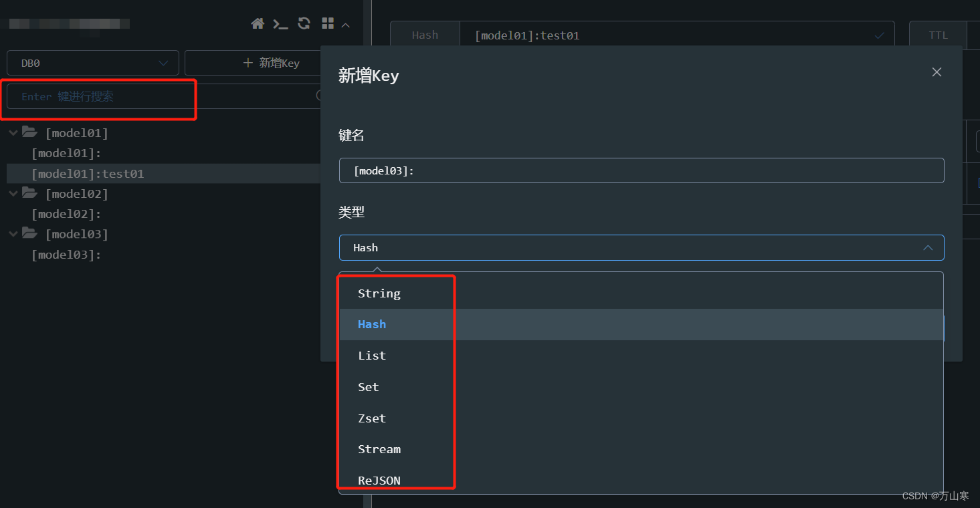Click the [model01] folder icon
Image resolution: width=980 pixels, height=508 pixels.
[x=29, y=132]
